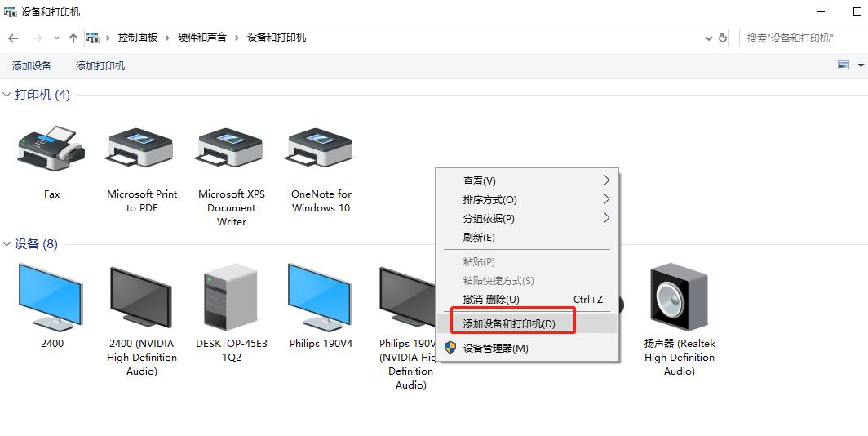Open recent locations dropdown arrow
The width and height of the screenshot is (868, 436).
(x=56, y=38)
